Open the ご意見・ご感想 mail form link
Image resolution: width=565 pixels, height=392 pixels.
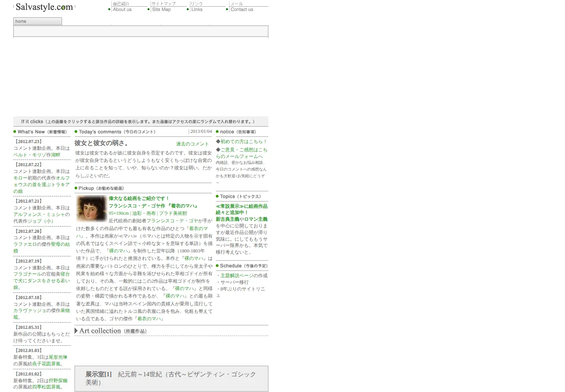(241, 153)
